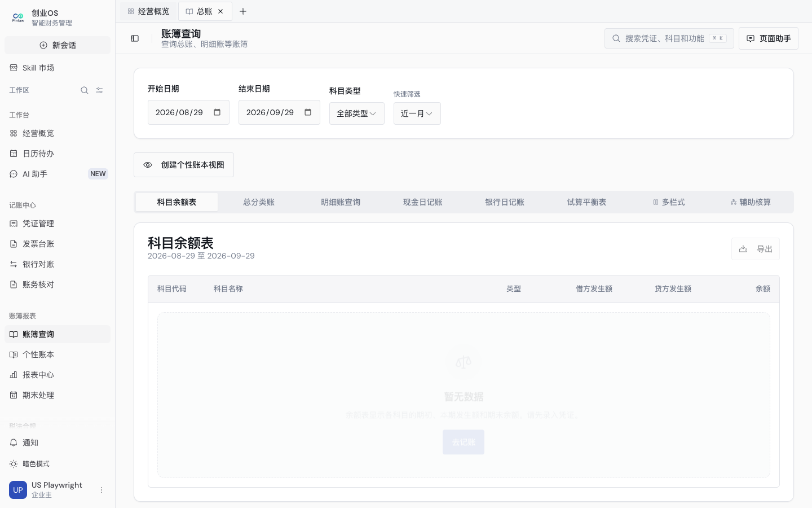The image size is (812, 508).
Task: Toggle 暗色模式 dark mode
Action: point(58,464)
